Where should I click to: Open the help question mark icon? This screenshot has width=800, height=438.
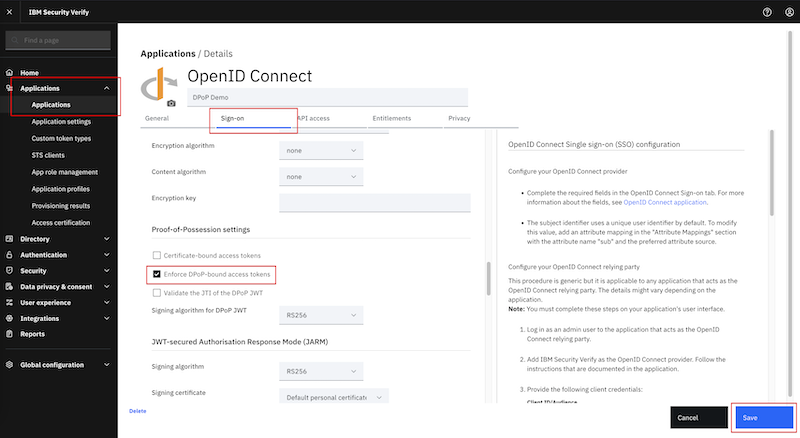pos(767,12)
